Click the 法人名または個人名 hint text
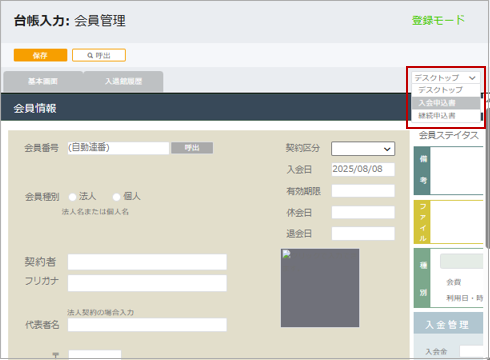 [x=95, y=212]
